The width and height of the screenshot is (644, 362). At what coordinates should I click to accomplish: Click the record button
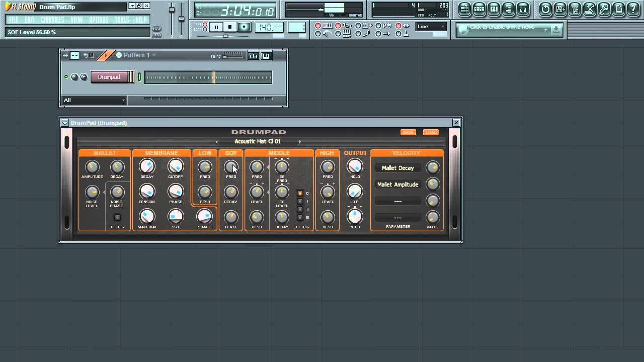(244, 27)
